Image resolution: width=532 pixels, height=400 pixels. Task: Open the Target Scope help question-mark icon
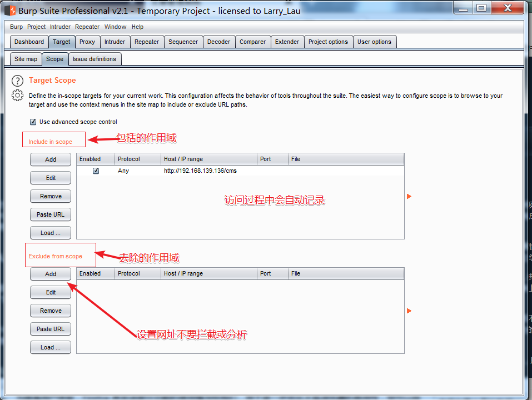(17, 81)
